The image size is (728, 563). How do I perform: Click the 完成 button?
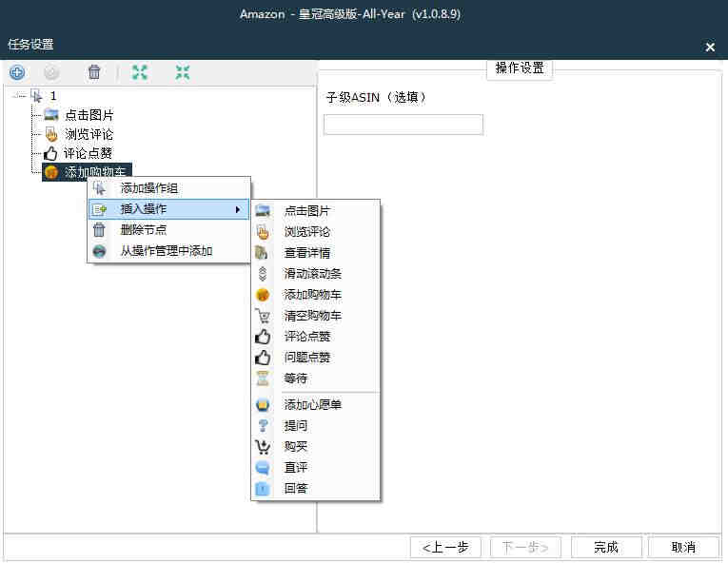pos(606,547)
